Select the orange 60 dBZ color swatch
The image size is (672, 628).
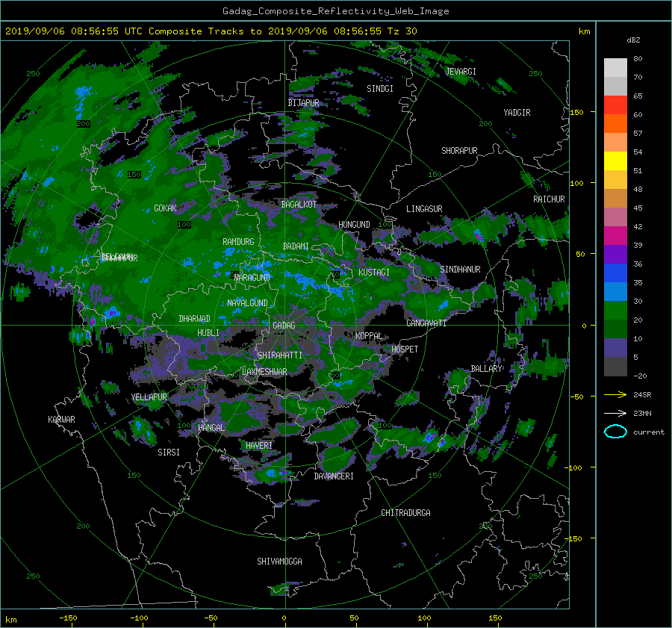615,123
